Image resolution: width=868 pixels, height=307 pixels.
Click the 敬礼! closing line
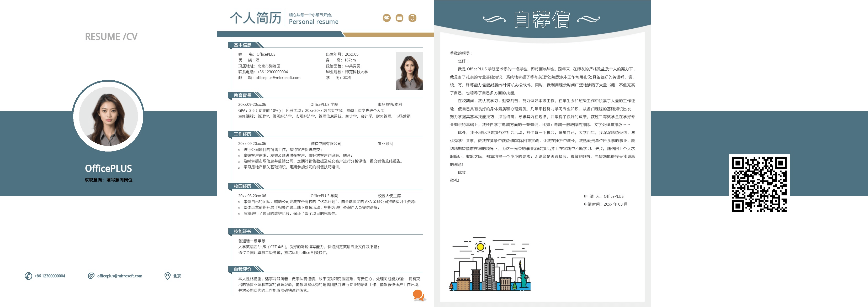tap(454, 180)
